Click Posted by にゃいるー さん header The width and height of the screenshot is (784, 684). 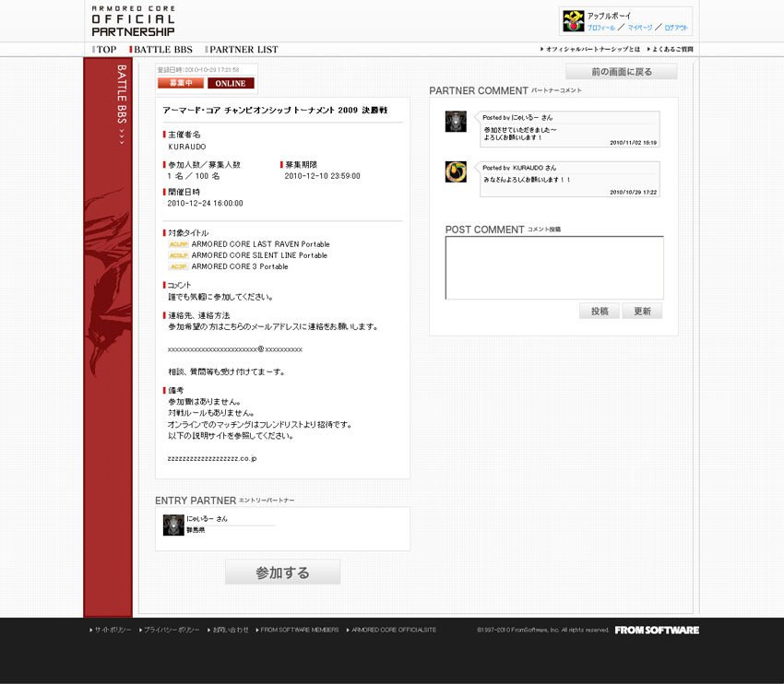[517, 117]
